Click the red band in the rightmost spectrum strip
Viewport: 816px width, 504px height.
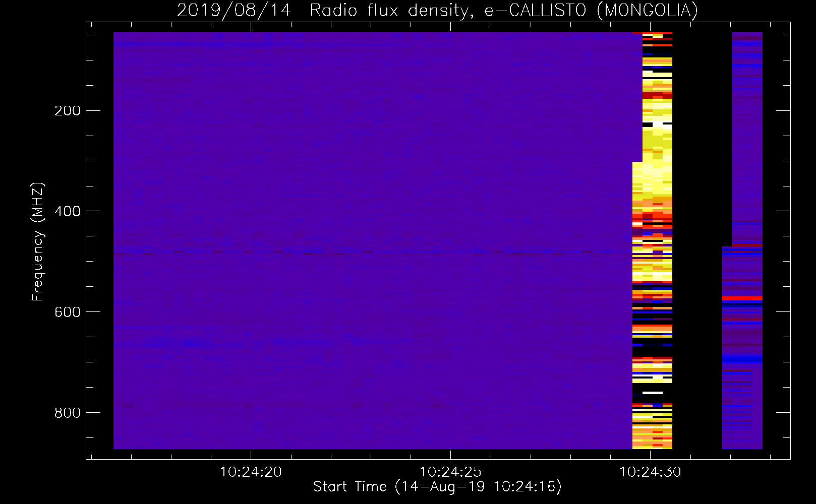click(x=742, y=298)
